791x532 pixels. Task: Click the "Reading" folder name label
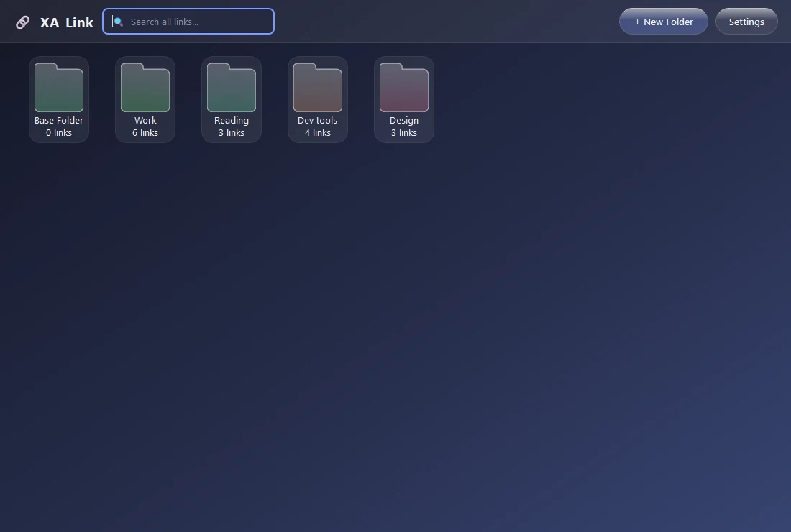[x=232, y=121]
